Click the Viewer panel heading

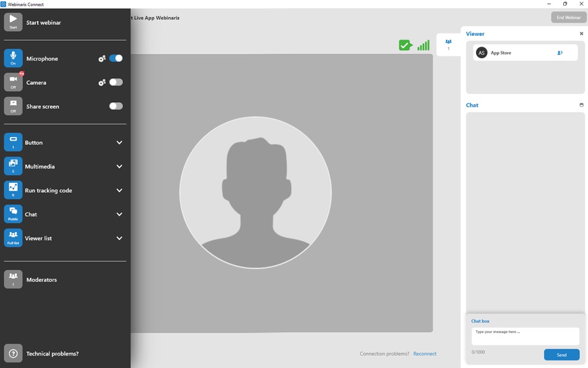pyautogui.click(x=475, y=34)
